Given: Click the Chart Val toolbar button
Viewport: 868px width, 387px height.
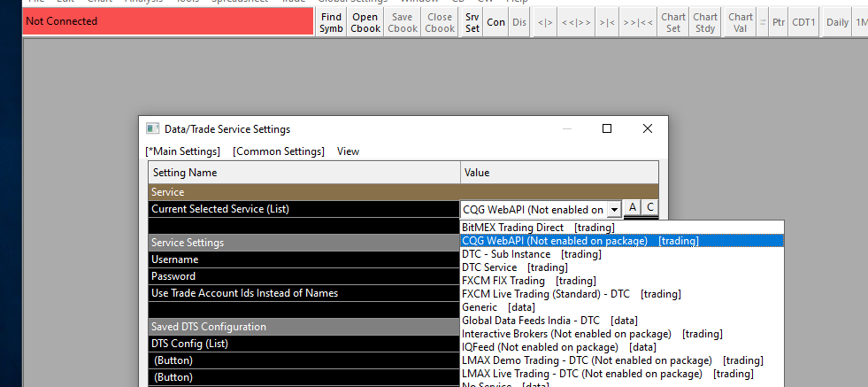Looking at the screenshot, I should pos(740,23).
